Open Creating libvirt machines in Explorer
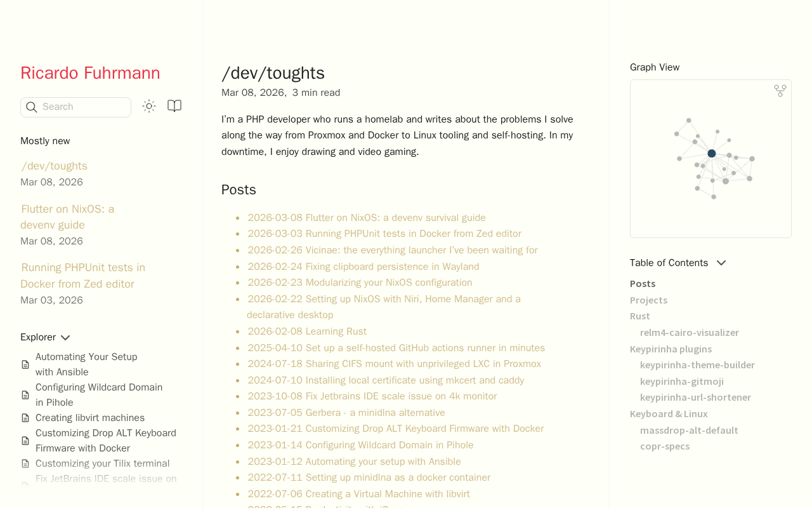Viewport: 812px width, 508px height. point(90,418)
